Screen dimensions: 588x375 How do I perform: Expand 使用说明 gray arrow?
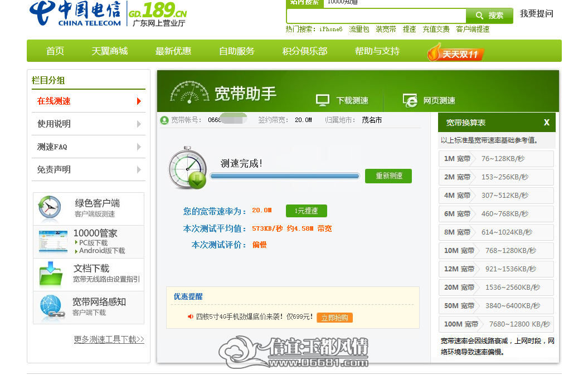click(x=139, y=124)
